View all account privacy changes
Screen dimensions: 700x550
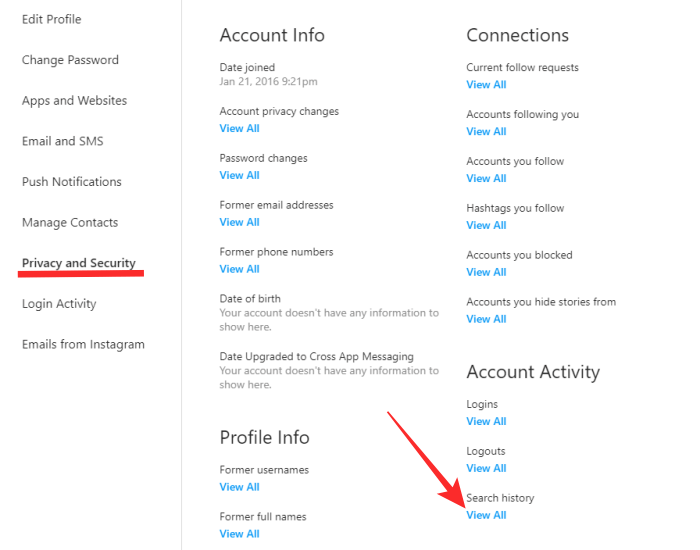click(239, 128)
